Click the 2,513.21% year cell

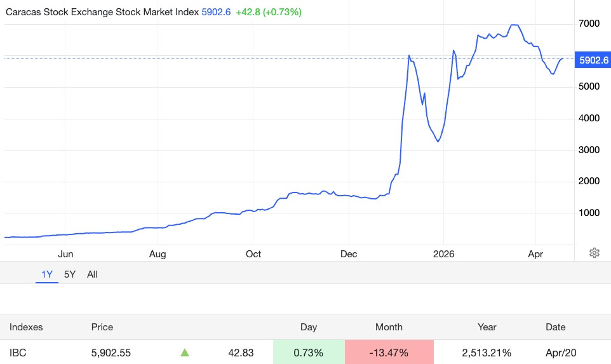(x=487, y=353)
